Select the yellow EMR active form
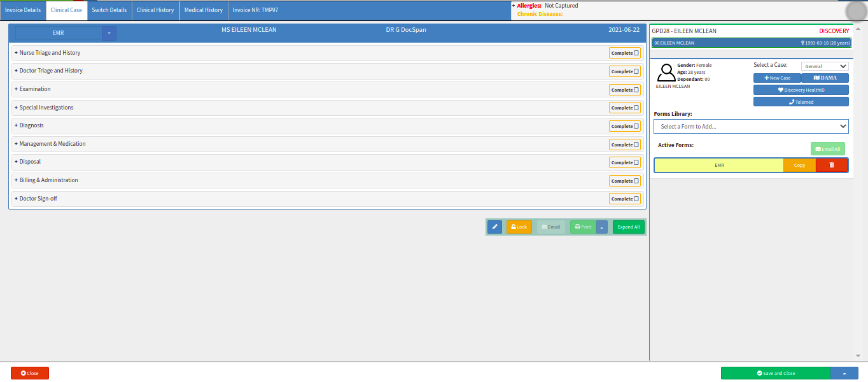This screenshot has height=382, width=868. pos(719,165)
